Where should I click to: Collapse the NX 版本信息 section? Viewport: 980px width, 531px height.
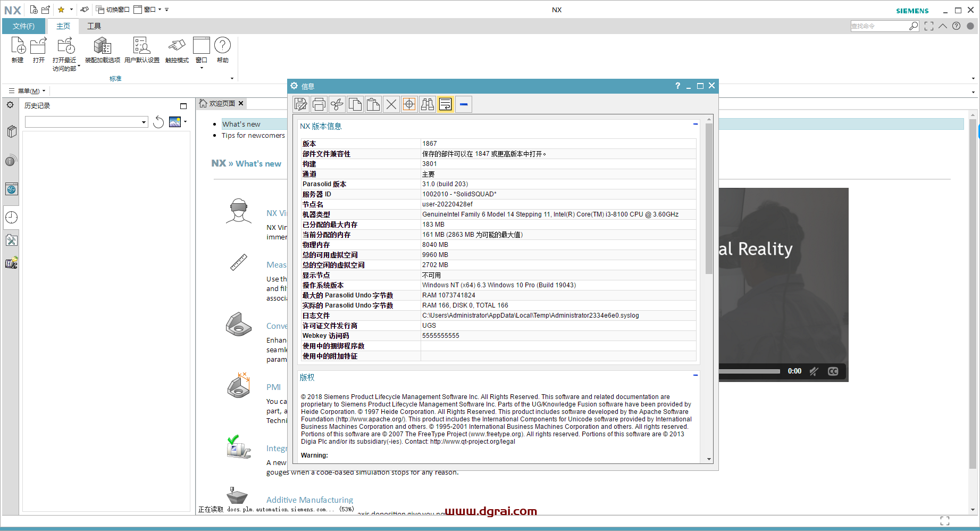pyautogui.click(x=696, y=124)
